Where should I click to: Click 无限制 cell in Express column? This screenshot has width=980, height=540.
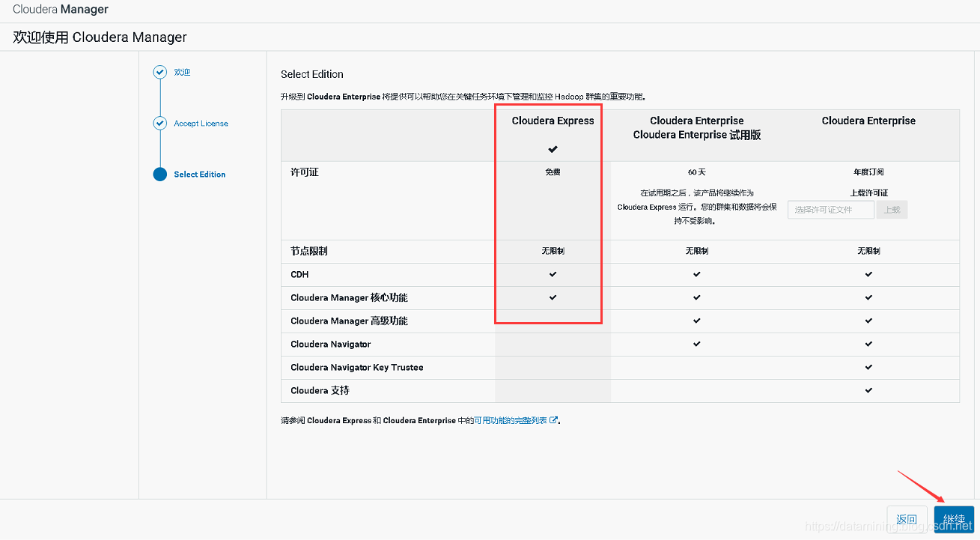click(553, 251)
